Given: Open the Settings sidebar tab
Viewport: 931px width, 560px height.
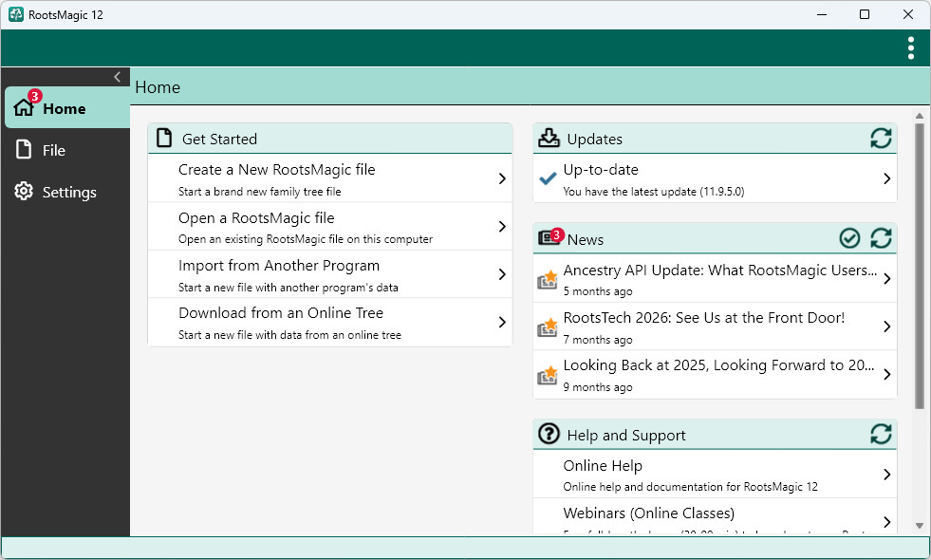Looking at the screenshot, I should point(65,192).
